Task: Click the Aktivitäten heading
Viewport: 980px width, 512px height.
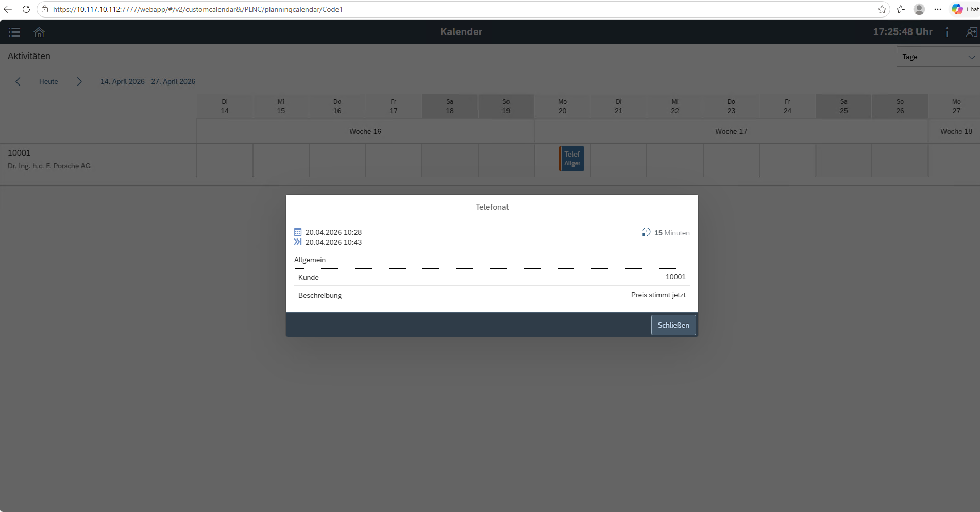Action: pyautogui.click(x=29, y=56)
